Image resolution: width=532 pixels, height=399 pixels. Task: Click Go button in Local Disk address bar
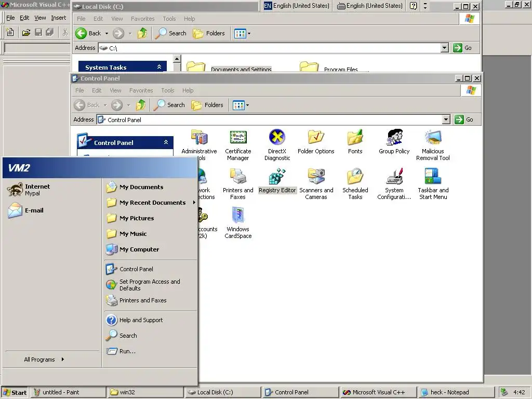pos(462,48)
